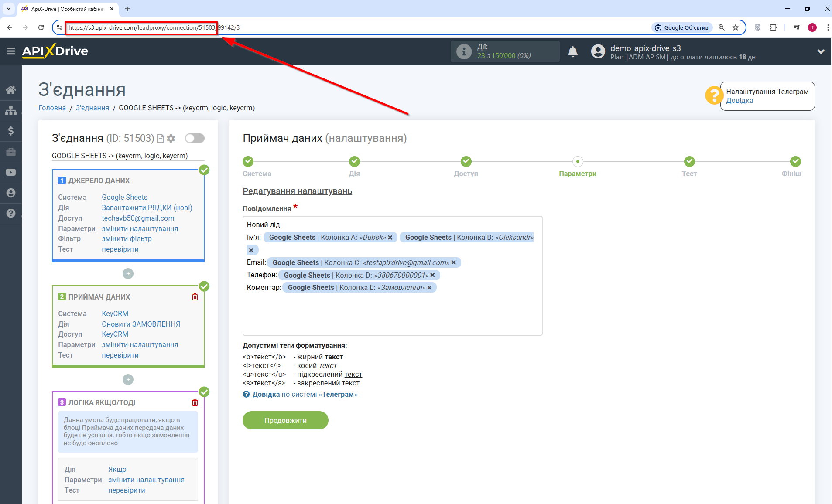
Task: Click the copy document icon next to connection ID
Action: click(x=161, y=138)
